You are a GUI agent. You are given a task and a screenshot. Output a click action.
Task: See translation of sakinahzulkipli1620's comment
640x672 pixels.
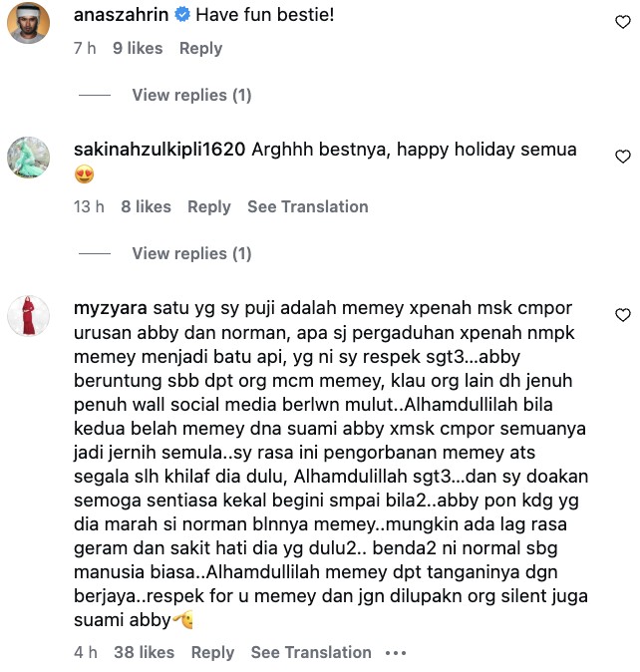tap(308, 207)
